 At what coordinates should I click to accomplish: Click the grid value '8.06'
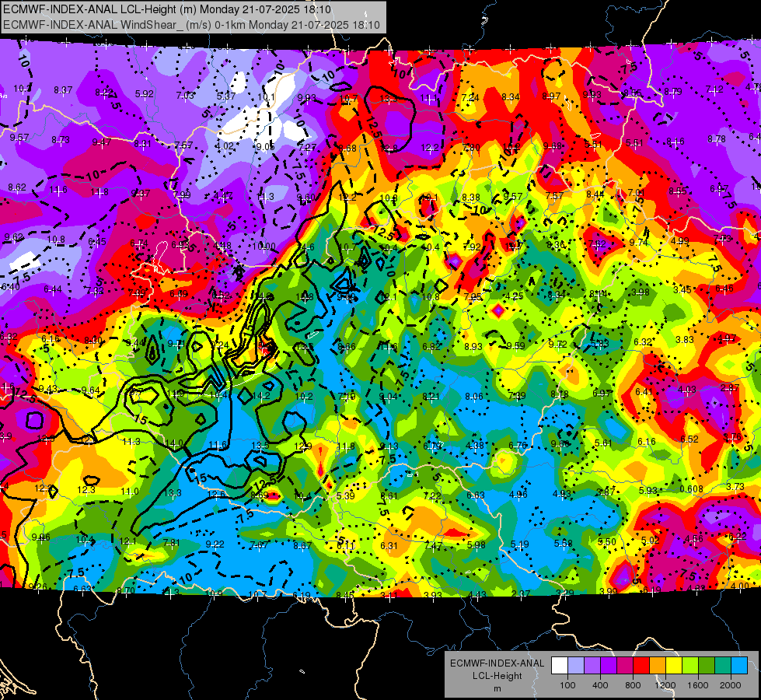click(x=474, y=396)
